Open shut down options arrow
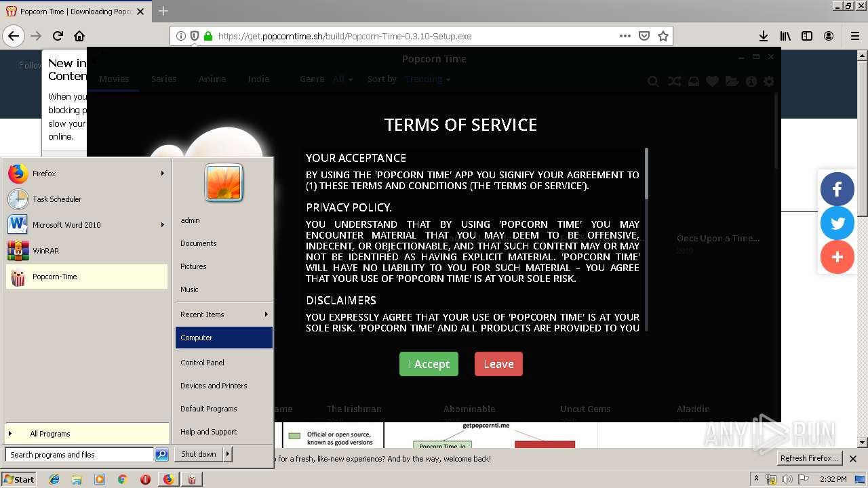 click(227, 454)
